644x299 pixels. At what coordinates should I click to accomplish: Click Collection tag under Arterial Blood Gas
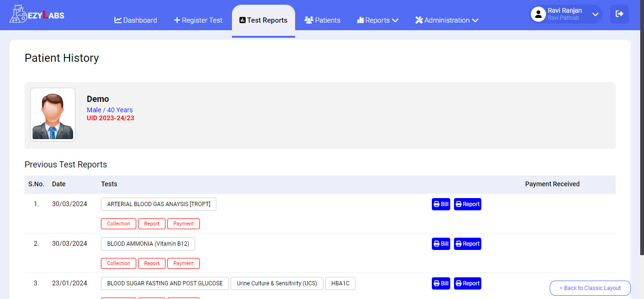118,224
